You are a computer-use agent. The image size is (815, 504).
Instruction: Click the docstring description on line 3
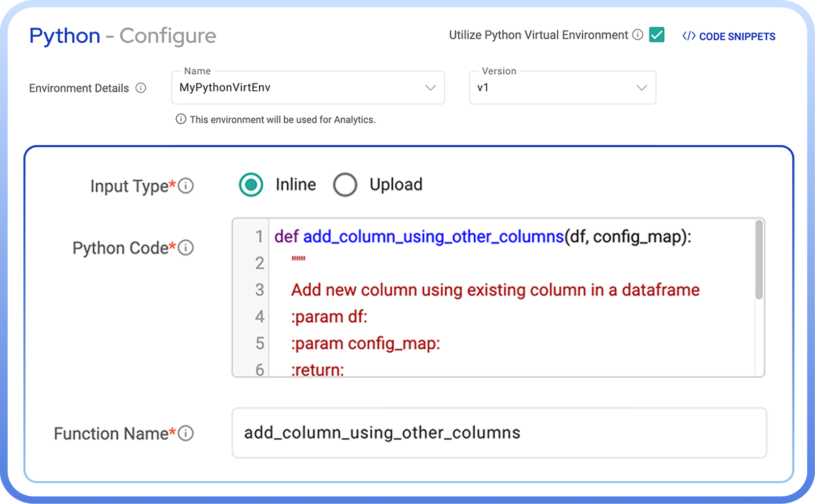[x=495, y=290]
